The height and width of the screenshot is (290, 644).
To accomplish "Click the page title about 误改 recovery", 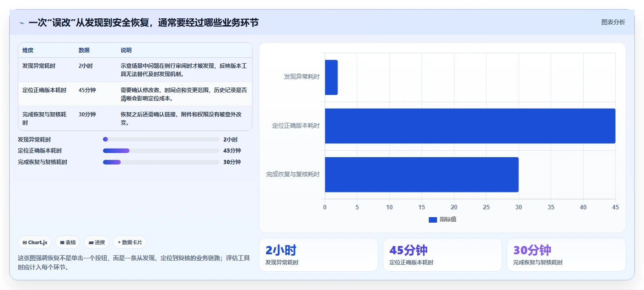I will pyautogui.click(x=143, y=22).
